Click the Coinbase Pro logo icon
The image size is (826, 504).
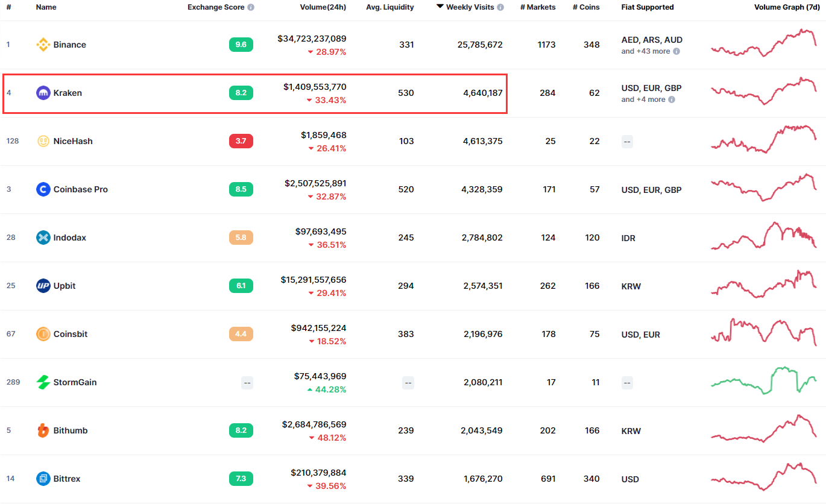pos(43,189)
